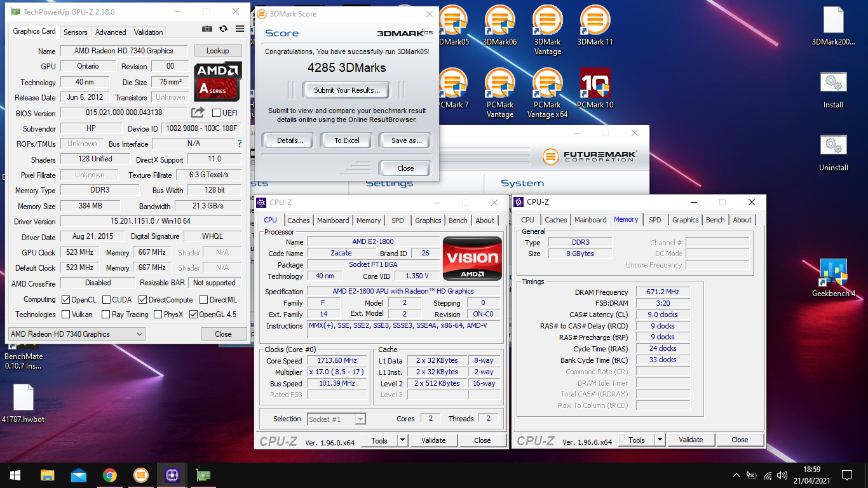Toggle the DirectCompute checkbox
The height and width of the screenshot is (488, 868).
[143, 299]
